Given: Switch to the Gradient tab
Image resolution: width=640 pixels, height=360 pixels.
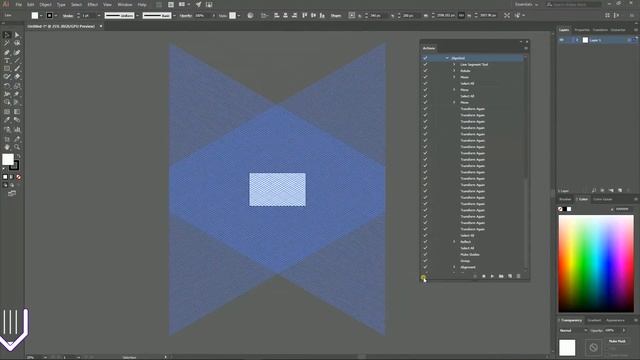Looking at the screenshot, I should [594, 320].
